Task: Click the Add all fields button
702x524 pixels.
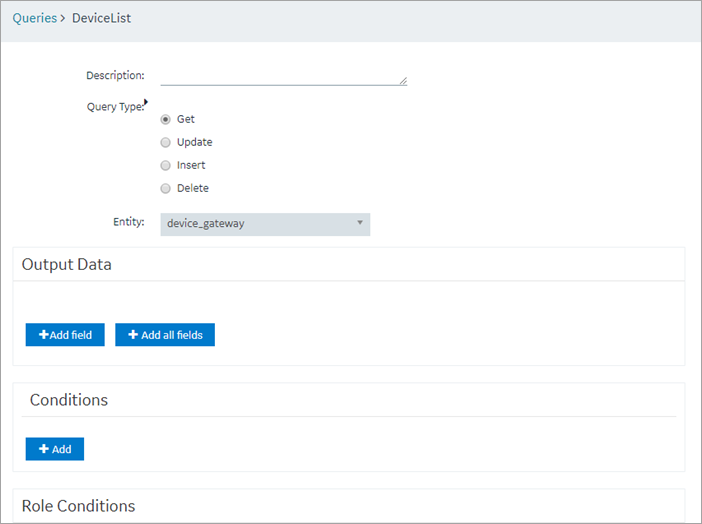Action: point(165,335)
